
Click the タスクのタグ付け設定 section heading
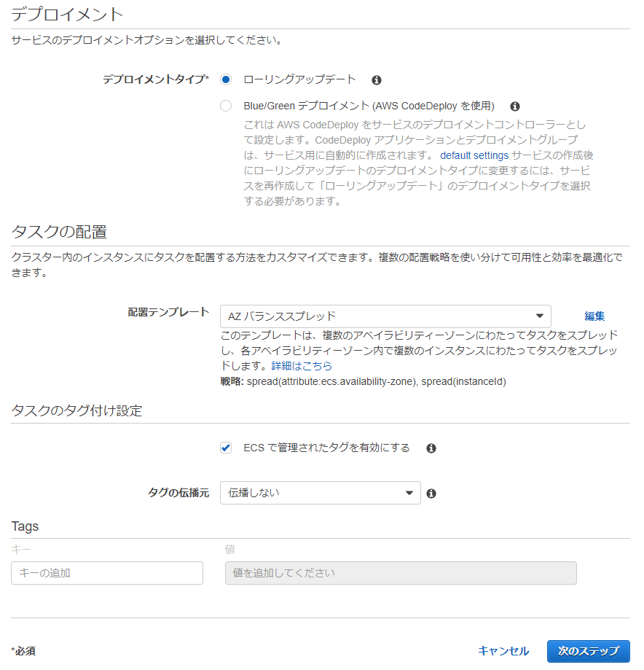point(76,410)
